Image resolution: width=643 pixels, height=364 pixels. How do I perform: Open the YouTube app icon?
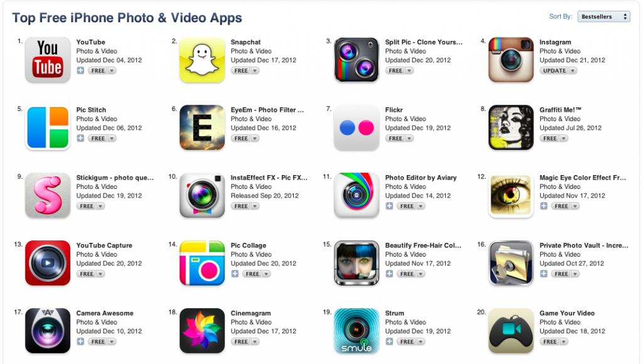coord(48,60)
